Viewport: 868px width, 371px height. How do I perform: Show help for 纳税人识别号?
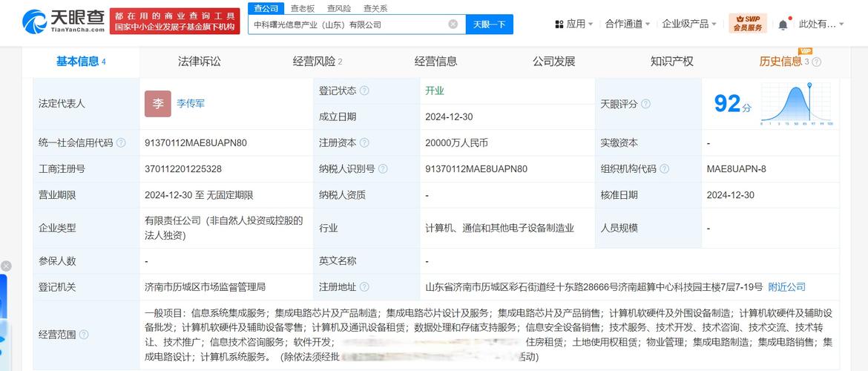tap(383, 169)
